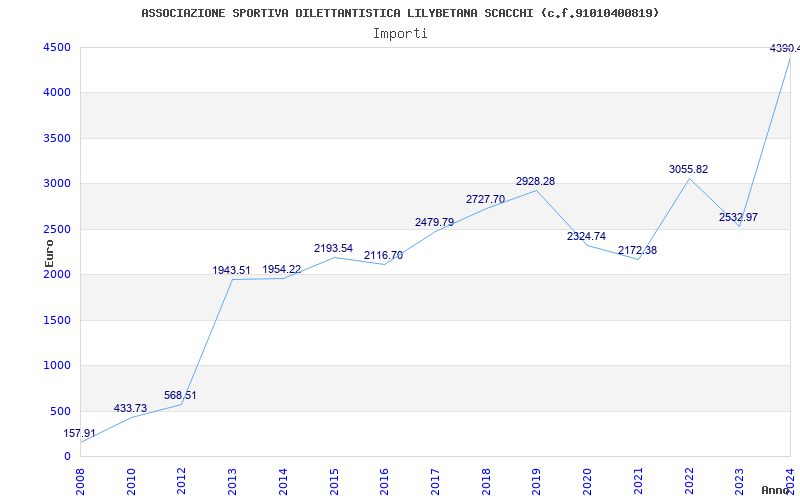
Task: Click the data label 2479.79
Action: tap(434, 222)
